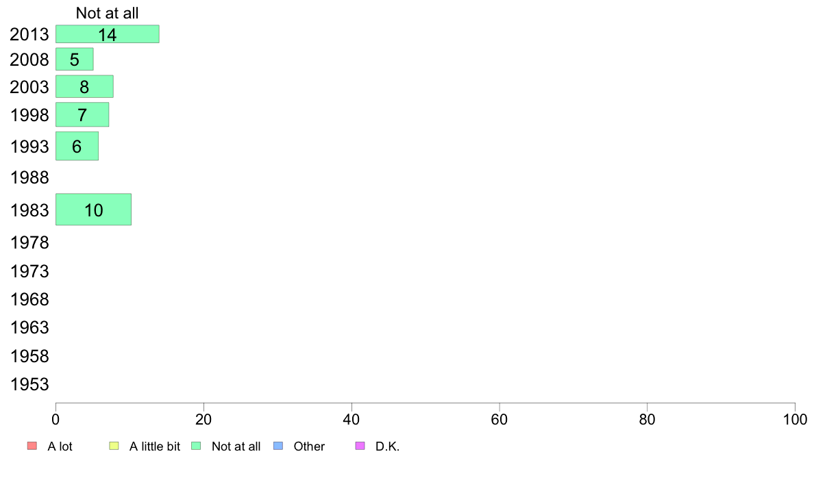814x504 pixels.
Task: Select the 1993 bar showing 6
Action: click(x=77, y=146)
